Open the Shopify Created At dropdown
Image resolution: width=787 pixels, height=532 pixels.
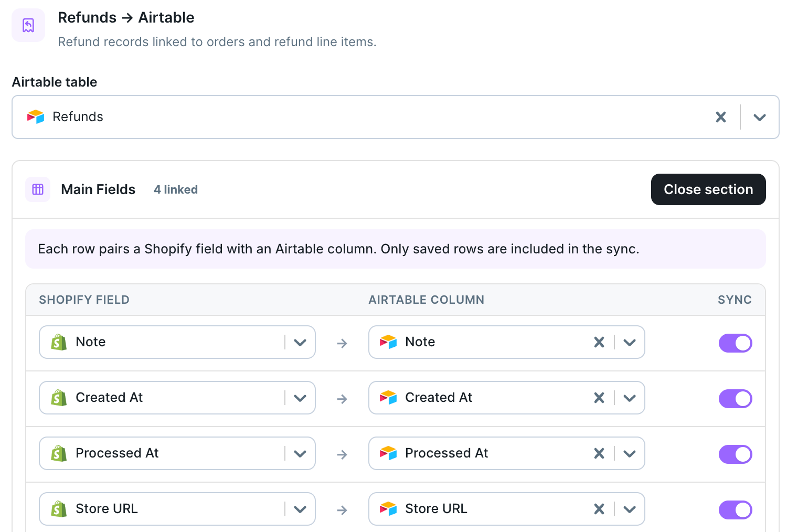point(300,398)
